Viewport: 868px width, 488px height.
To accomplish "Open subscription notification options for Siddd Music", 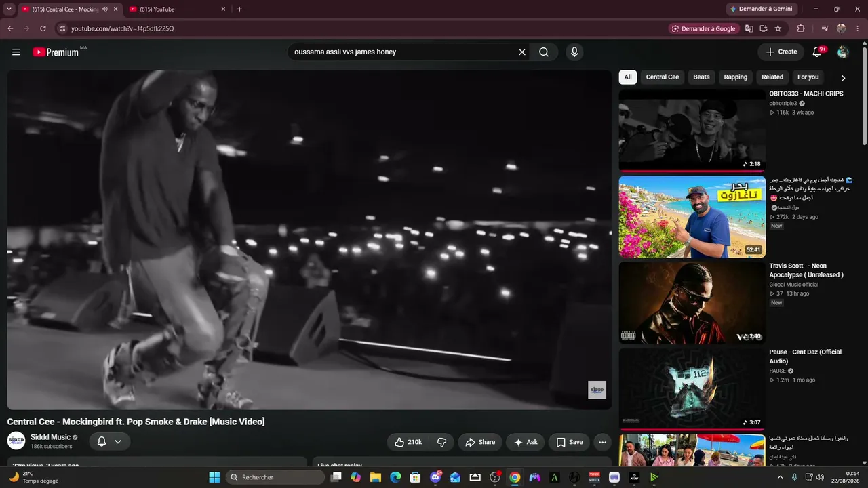I will click(109, 442).
